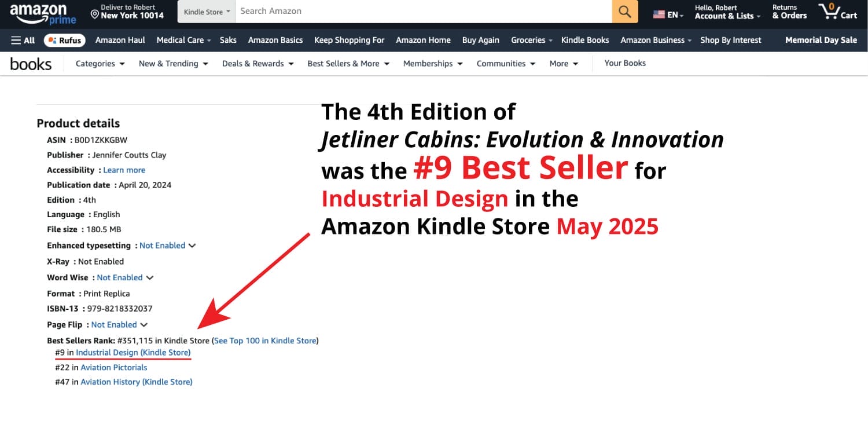Open the Industrial Design (Kindle Store) ranking link

point(133,352)
